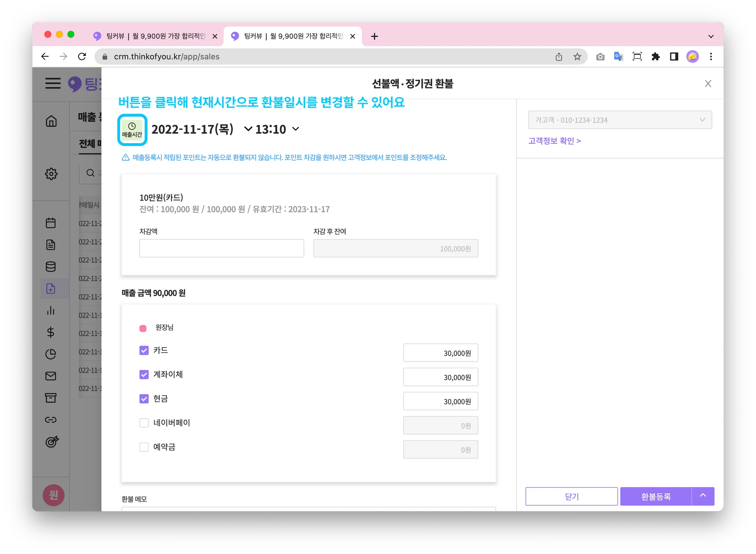Uncheck the 카드 payment checkbox
Viewport: 756px width, 554px height.
tap(144, 350)
